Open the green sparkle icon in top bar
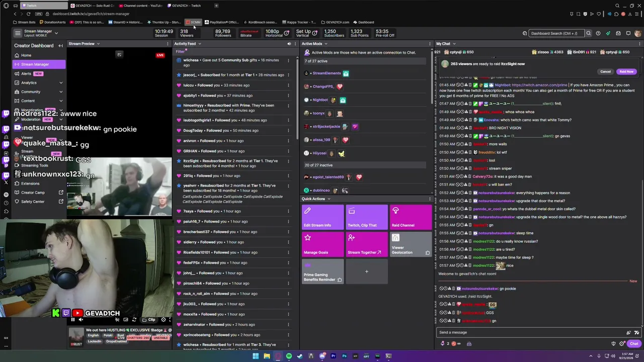 (608, 33)
